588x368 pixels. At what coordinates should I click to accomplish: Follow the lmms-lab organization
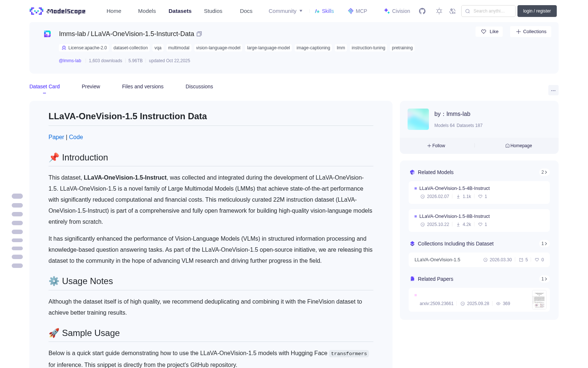click(x=436, y=146)
